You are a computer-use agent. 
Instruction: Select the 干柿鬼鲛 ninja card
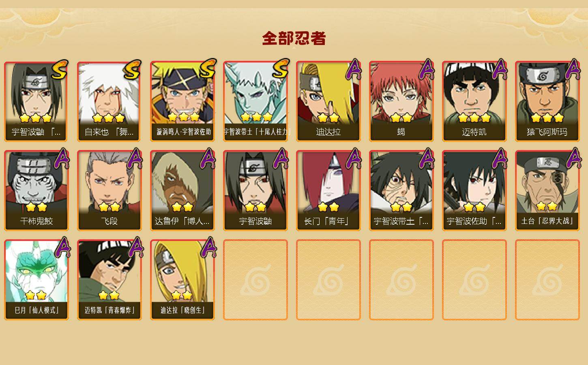point(36,191)
